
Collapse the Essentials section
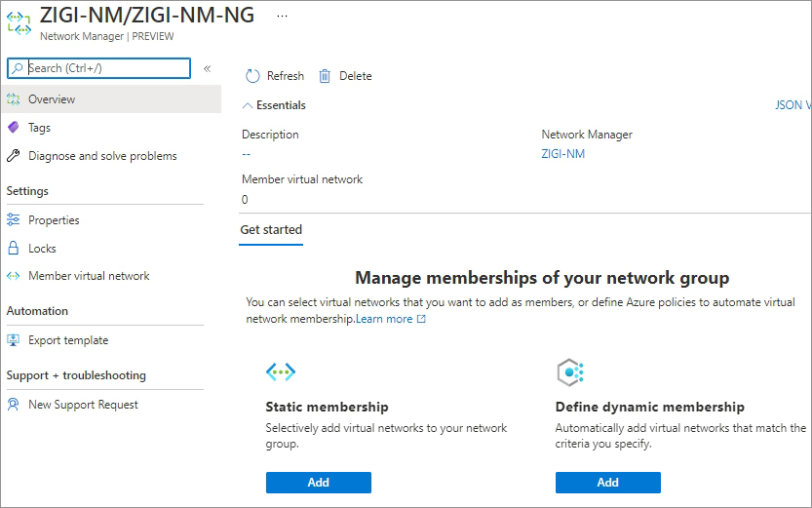(248, 105)
